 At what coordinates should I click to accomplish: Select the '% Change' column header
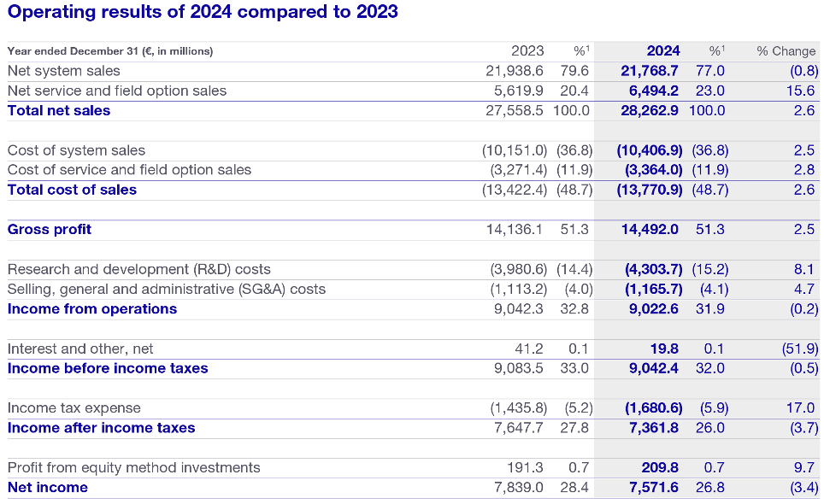tap(786, 51)
